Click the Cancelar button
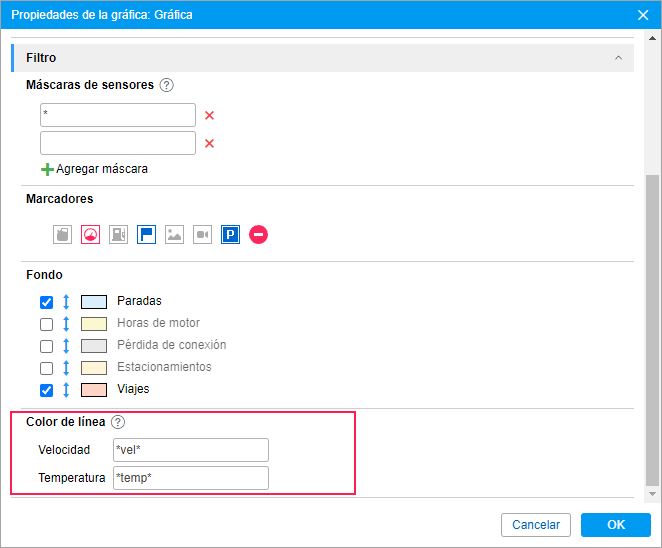Image resolution: width=662 pixels, height=548 pixels. tap(536, 525)
